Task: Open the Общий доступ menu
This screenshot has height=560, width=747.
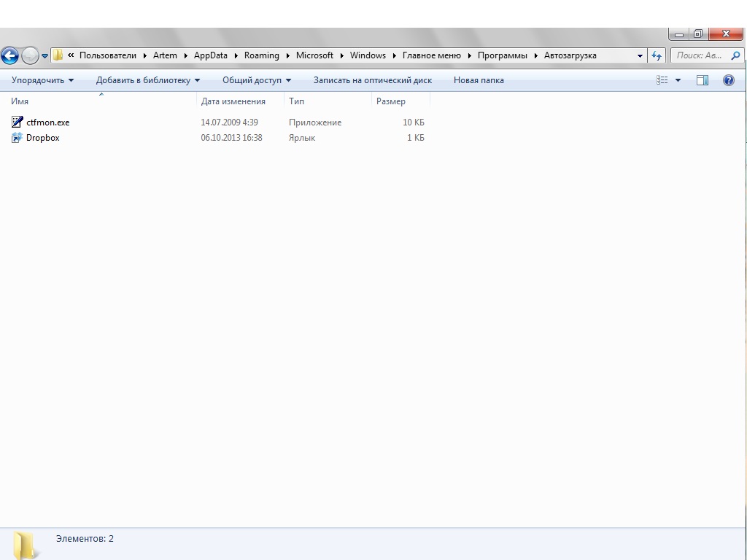Action: 256,80
